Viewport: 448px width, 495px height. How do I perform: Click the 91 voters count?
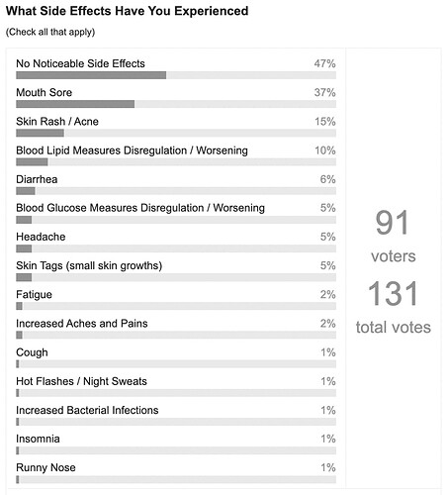coord(393,237)
